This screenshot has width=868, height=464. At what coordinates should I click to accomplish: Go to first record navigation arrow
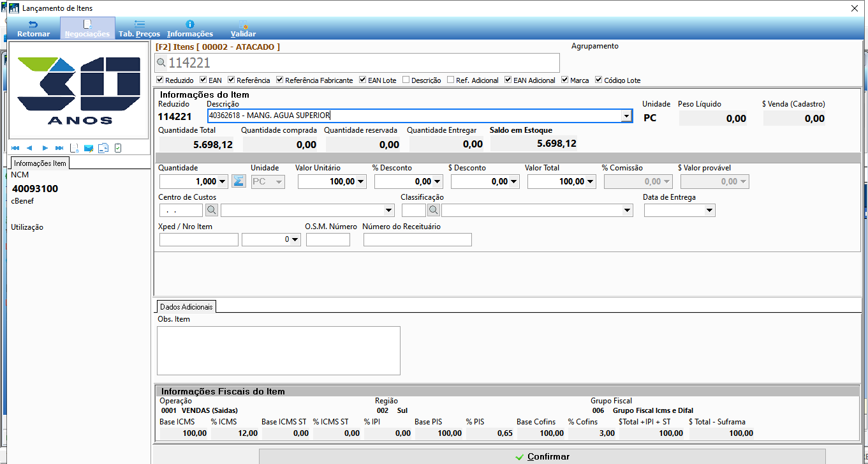tap(15, 148)
